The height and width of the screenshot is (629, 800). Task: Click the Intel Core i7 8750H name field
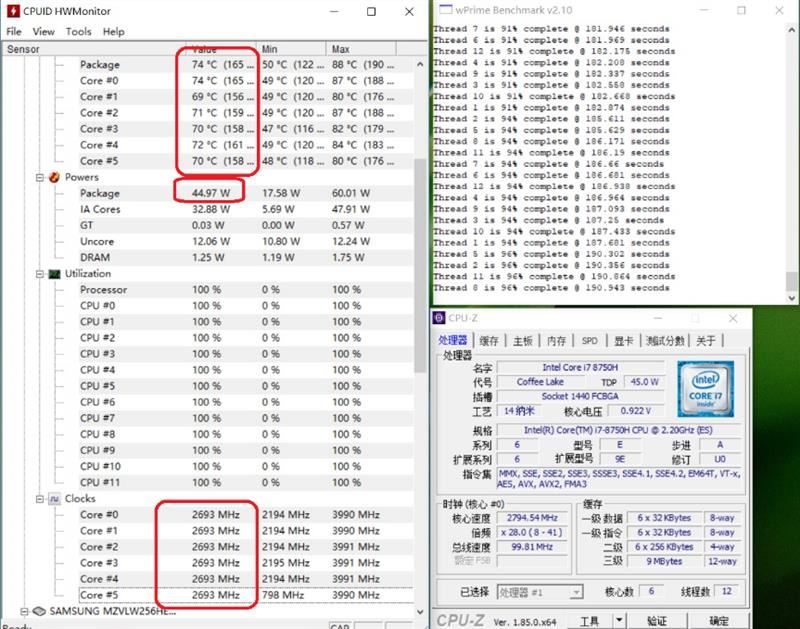click(x=581, y=367)
